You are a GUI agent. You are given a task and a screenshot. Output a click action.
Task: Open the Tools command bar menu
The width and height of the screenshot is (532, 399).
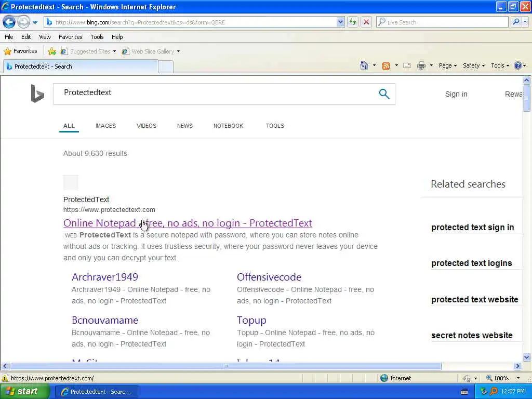click(500, 65)
